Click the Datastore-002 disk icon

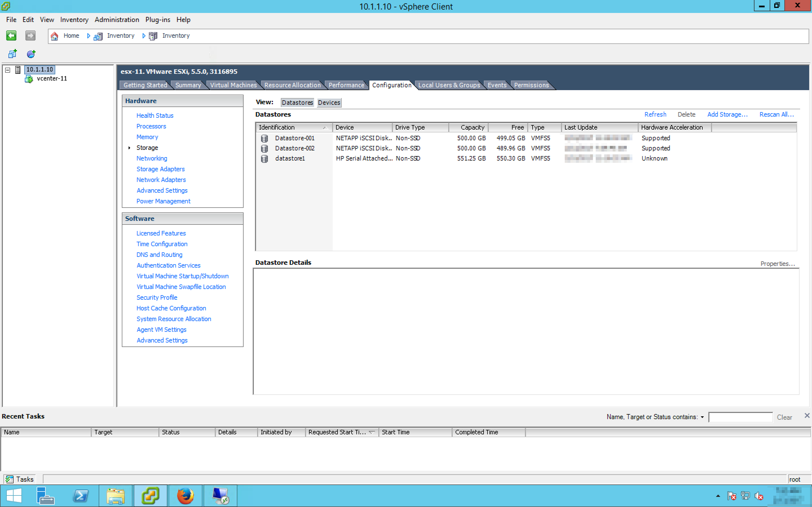pyautogui.click(x=264, y=148)
